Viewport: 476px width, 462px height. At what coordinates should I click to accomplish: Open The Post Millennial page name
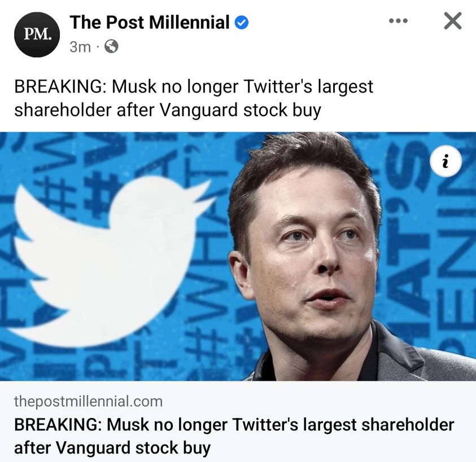[150, 23]
